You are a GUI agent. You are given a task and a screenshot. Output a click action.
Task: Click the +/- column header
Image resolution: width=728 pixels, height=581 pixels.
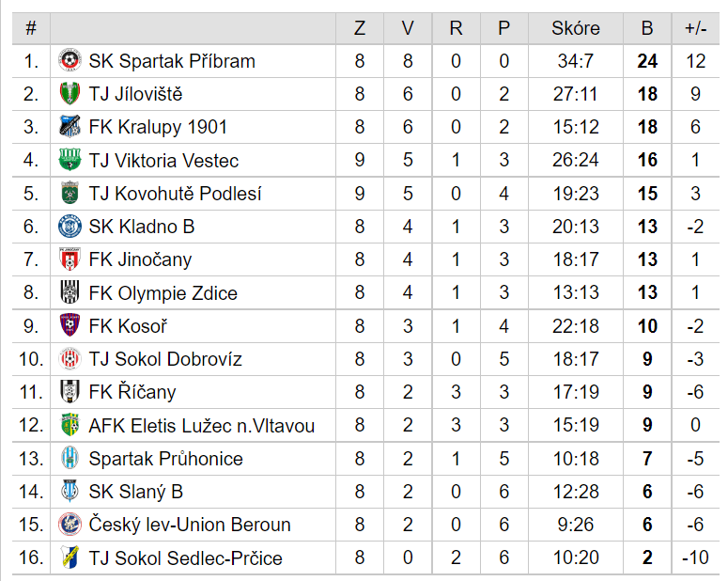[x=695, y=28]
